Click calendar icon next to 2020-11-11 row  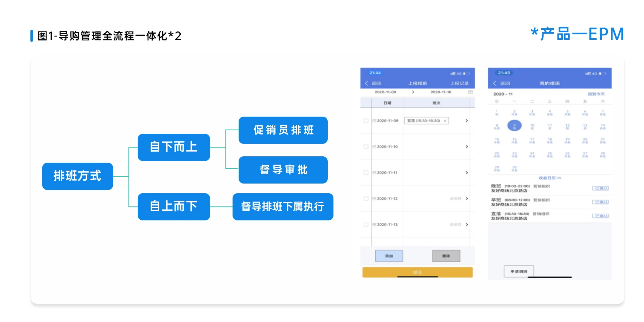pyautogui.click(x=374, y=173)
